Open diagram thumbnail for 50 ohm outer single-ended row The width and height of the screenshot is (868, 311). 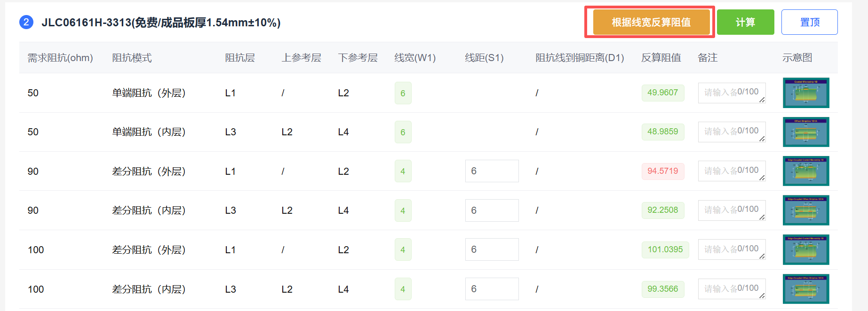805,93
